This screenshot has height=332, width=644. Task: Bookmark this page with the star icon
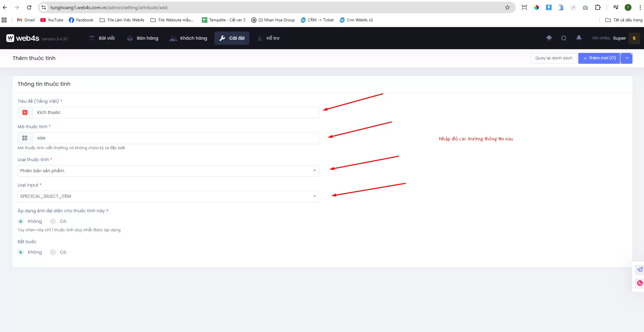click(507, 7)
